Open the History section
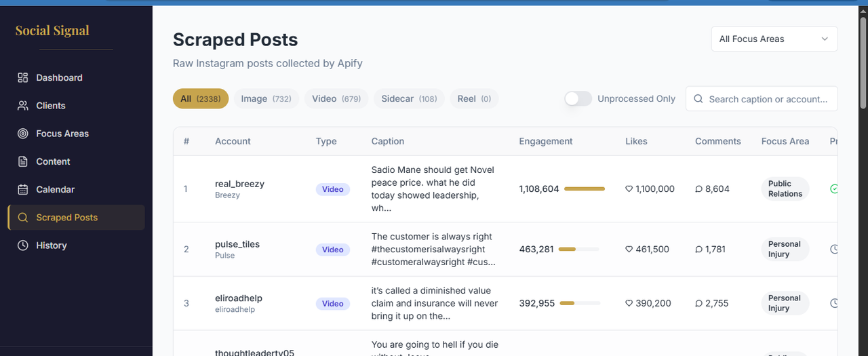The image size is (868, 356). point(76,245)
